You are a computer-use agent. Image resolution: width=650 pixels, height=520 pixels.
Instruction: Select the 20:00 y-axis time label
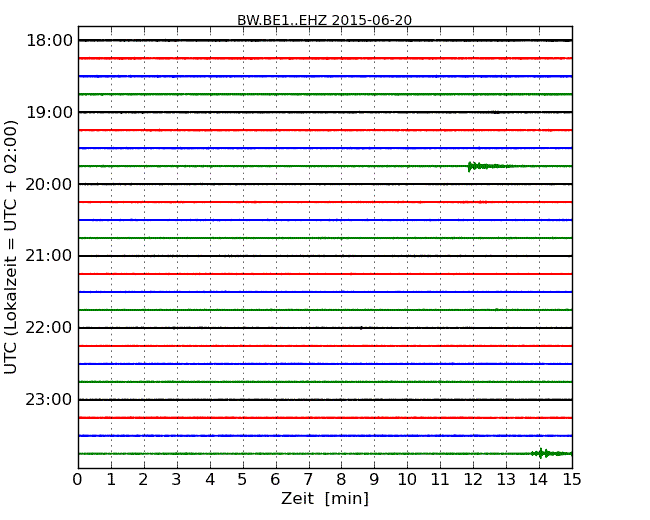point(49,184)
